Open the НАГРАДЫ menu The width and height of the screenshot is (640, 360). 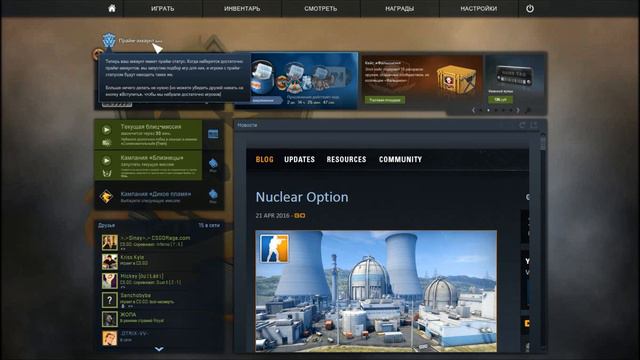point(400,9)
